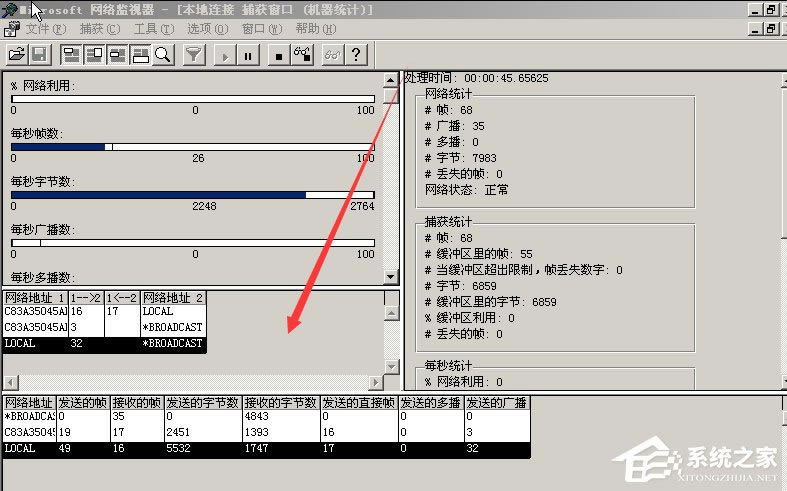Screen dimensions: 787x491
Task: Click the inner window restore button on menu bar
Action: (x=771, y=29)
